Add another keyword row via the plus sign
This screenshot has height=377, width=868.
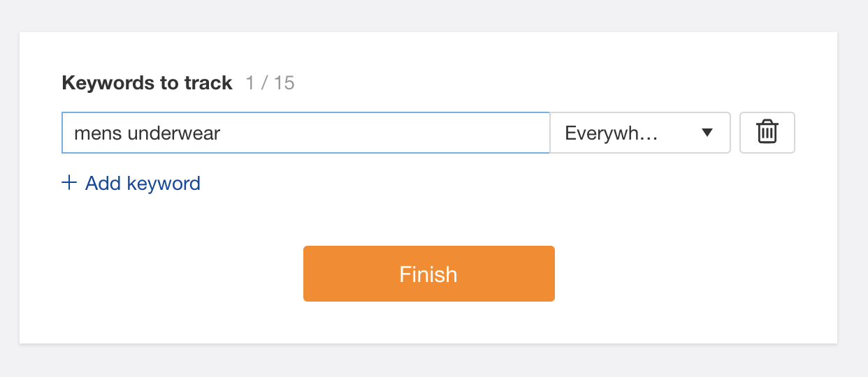click(69, 183)
